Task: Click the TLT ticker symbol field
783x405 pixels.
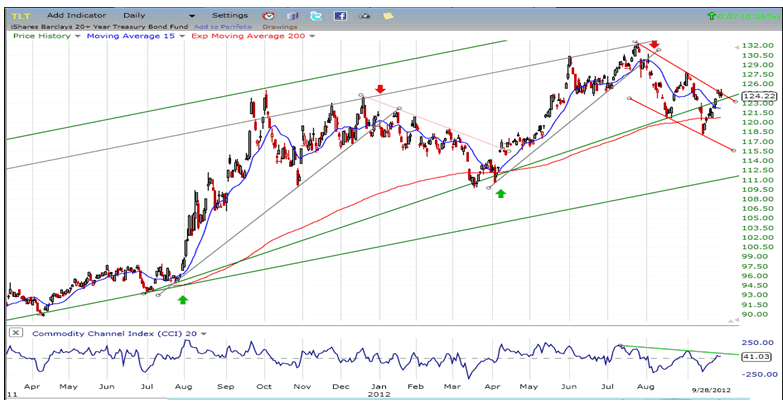Action: [21, 16]
